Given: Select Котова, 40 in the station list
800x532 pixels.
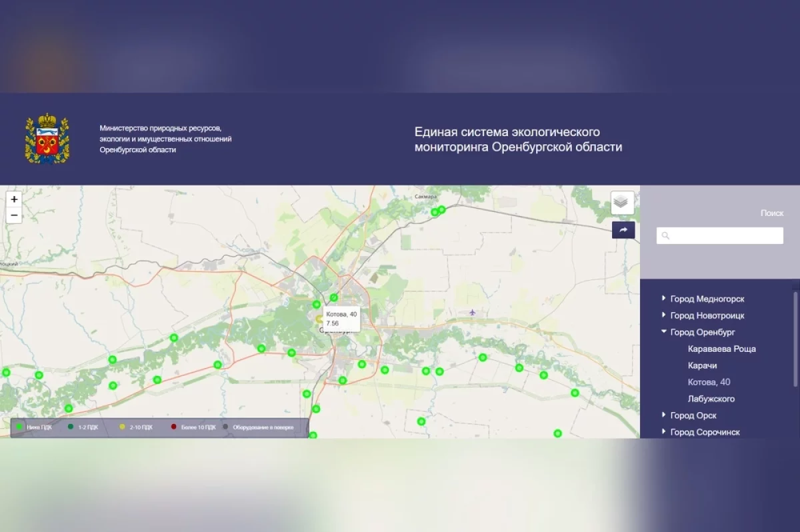Looking at the screenshot, I should point(709,382).
